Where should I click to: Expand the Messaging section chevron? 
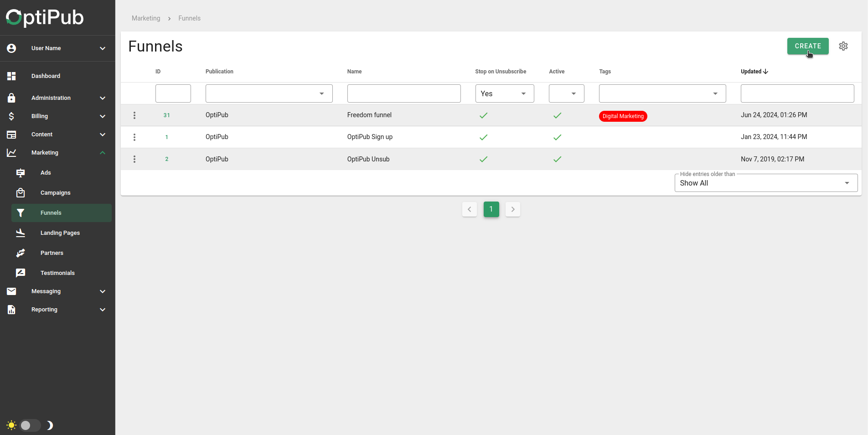coord(103,291)
